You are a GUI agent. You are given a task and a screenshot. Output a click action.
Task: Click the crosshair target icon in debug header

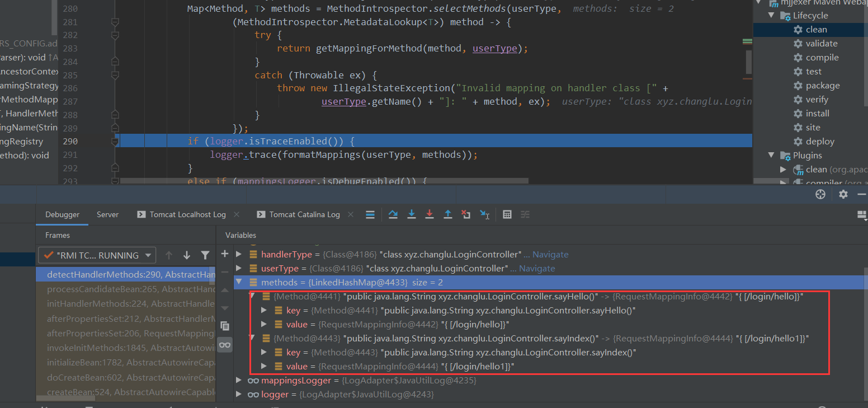pyautogui.click(x=820, y=194)
